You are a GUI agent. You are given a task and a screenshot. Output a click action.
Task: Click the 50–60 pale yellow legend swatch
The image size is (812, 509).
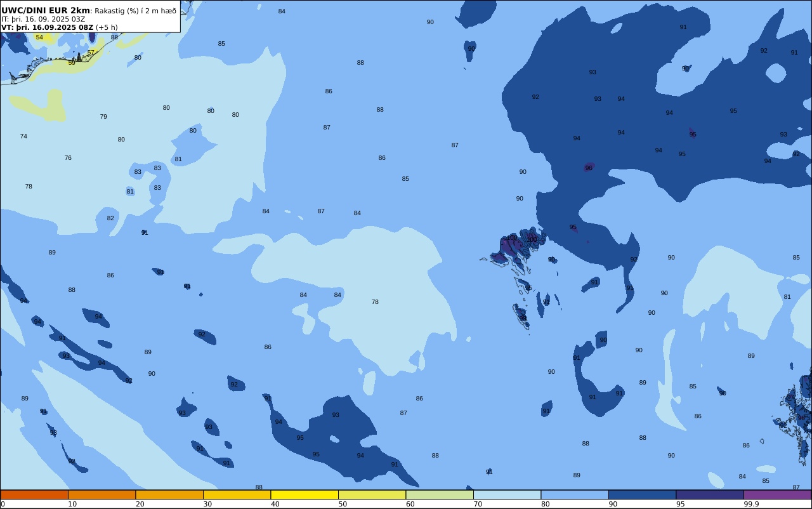(372, 494)
